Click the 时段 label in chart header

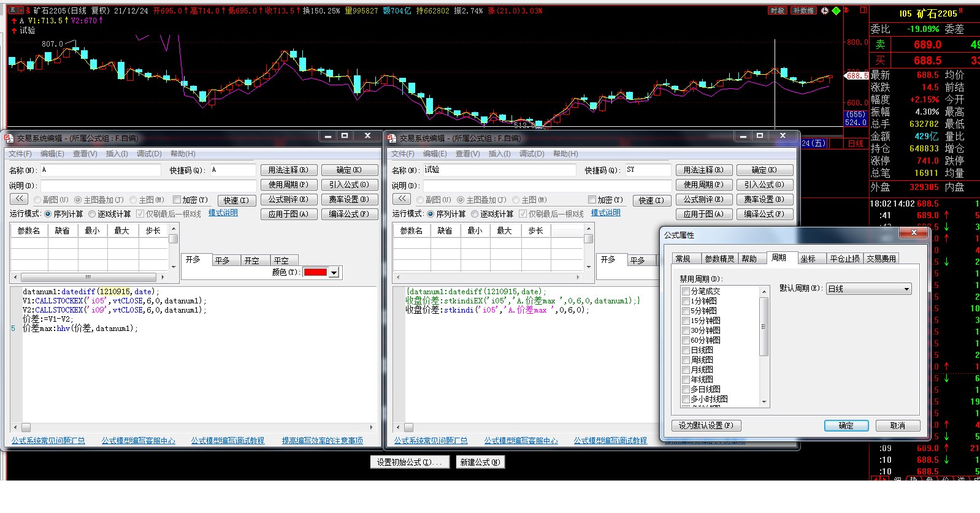778,10
